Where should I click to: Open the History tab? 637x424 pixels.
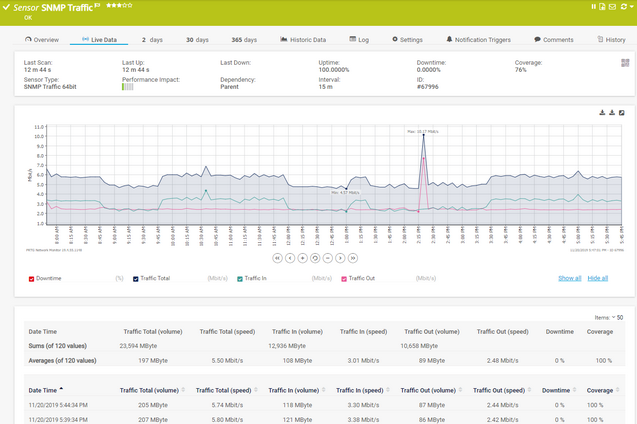611,40
